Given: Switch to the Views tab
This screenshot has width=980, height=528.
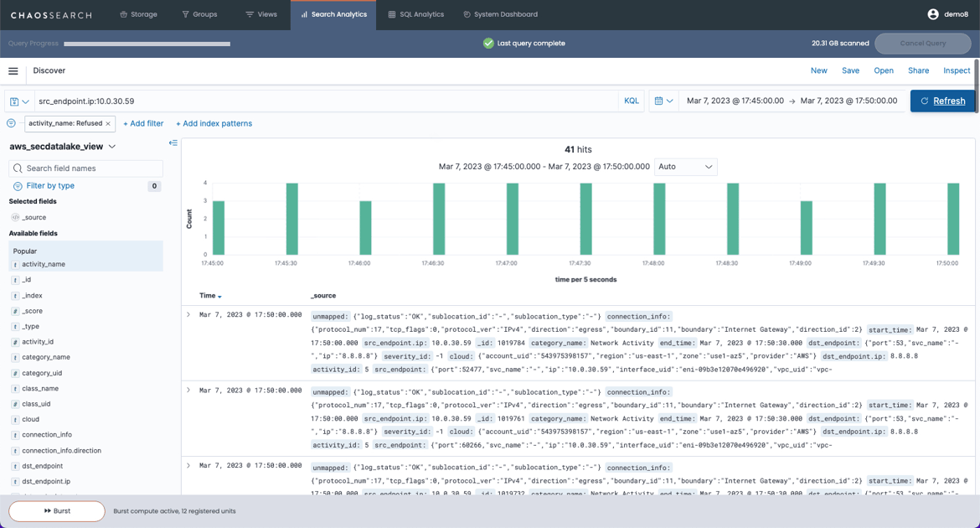Looking at the screenshot, I should 261,14.
